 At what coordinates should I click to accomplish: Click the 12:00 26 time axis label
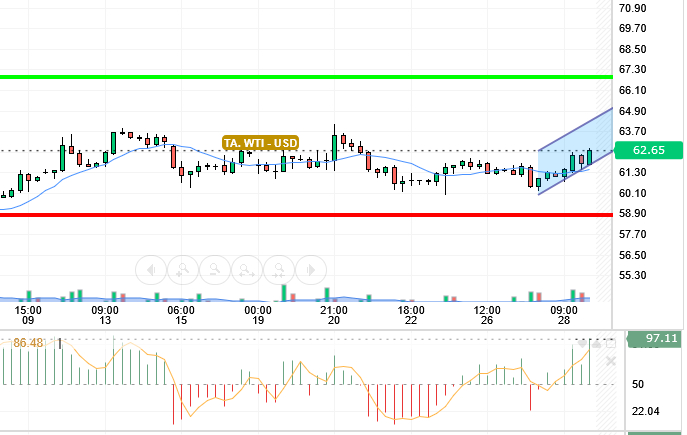point(487,315)
